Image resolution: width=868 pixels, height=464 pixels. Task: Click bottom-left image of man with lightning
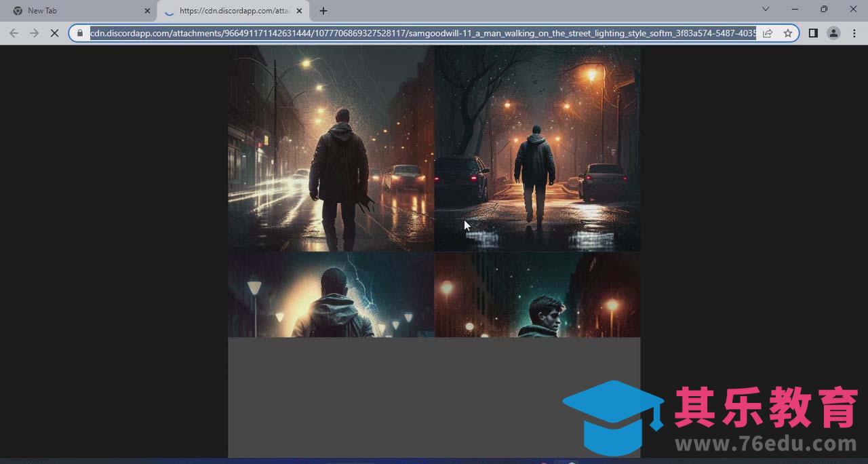coord(331,295)
